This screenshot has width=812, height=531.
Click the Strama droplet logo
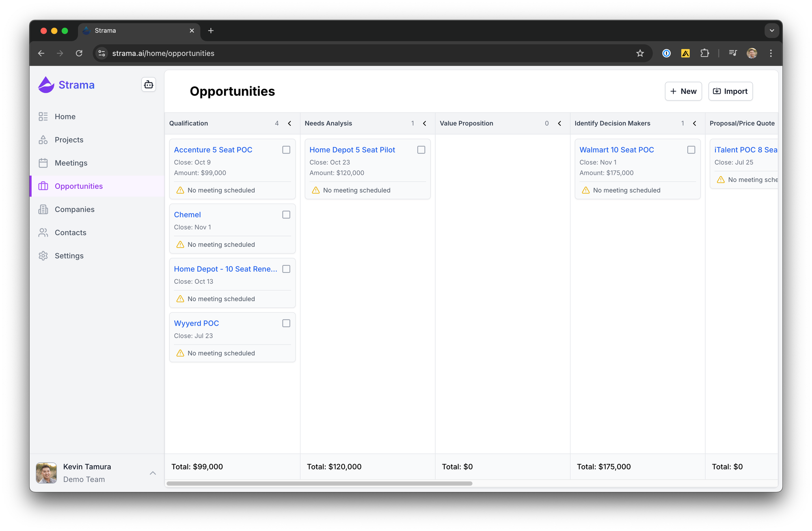coord(46,85)
